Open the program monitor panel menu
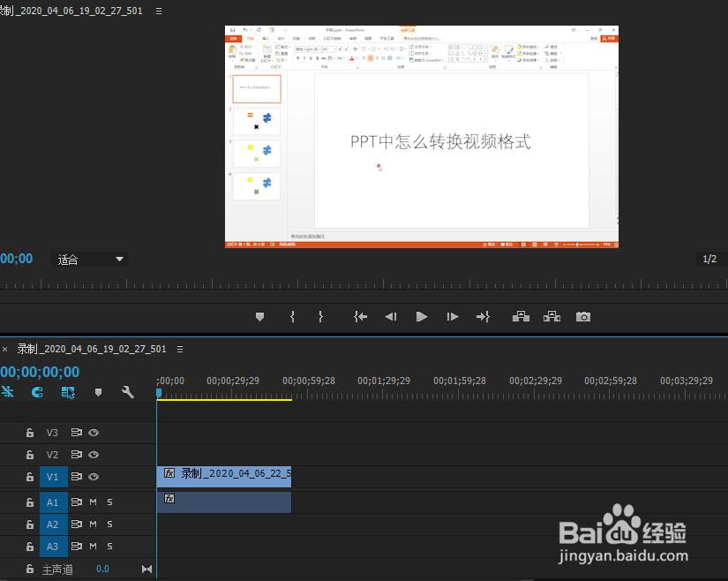728x581 pixels. (159, 11)
